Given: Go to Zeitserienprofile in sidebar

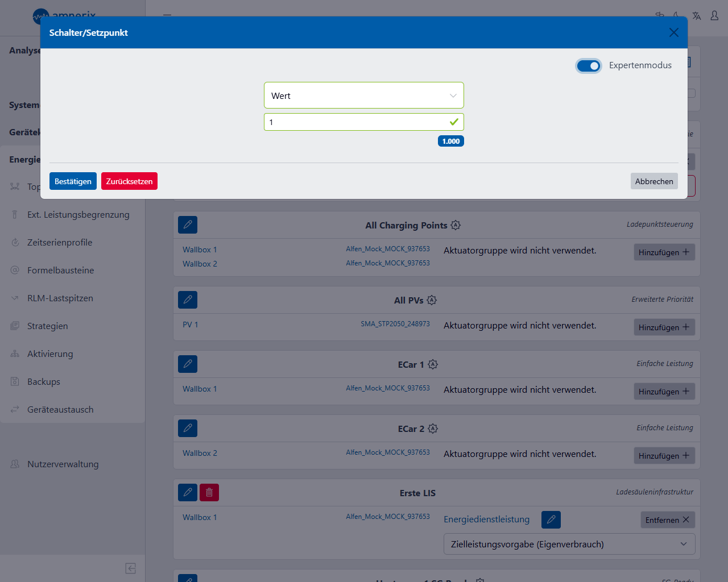Looking at the screenshot, I should click(x=60, y=243).
